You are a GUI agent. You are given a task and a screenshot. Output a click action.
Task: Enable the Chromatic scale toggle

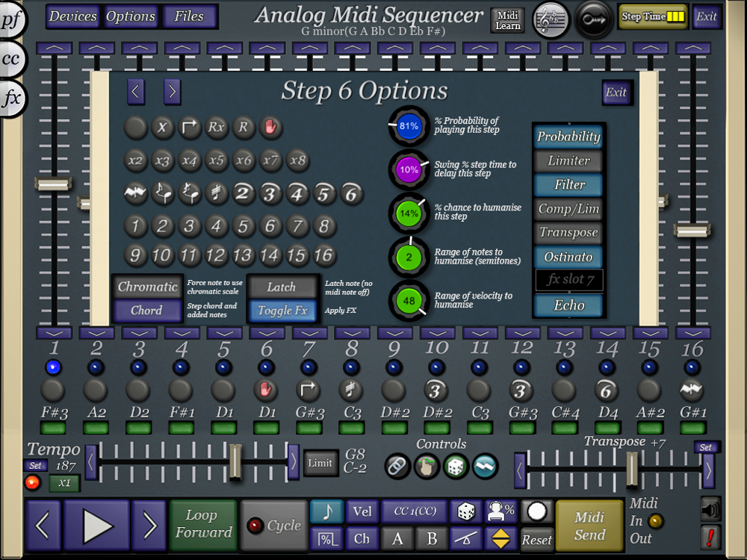tap(147, 287)
